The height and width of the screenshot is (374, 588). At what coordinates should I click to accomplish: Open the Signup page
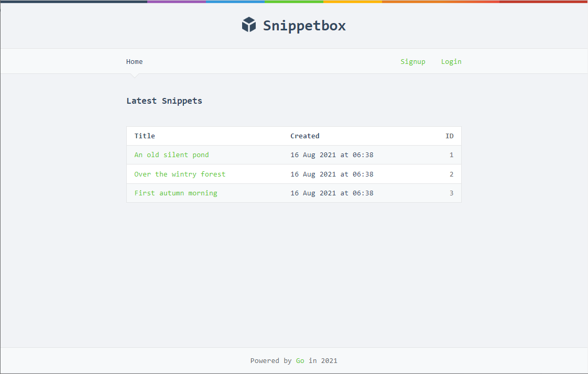[x=413, y=61]
